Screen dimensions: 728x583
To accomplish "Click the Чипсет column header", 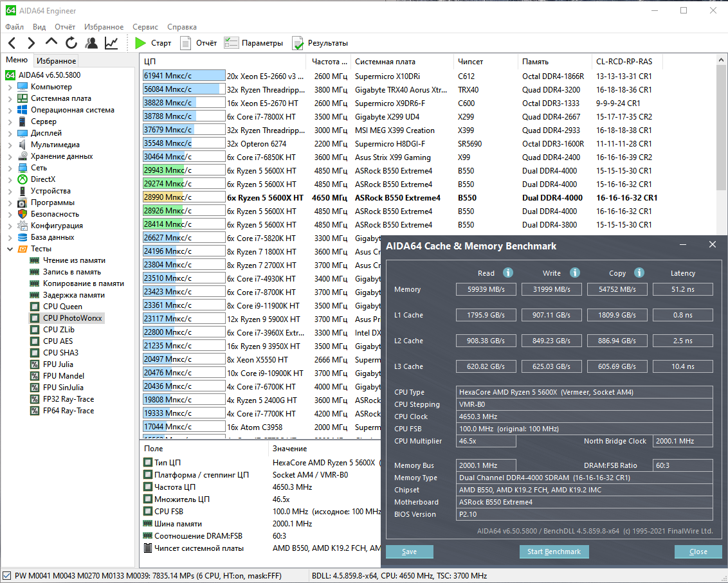I will [485, 61].
